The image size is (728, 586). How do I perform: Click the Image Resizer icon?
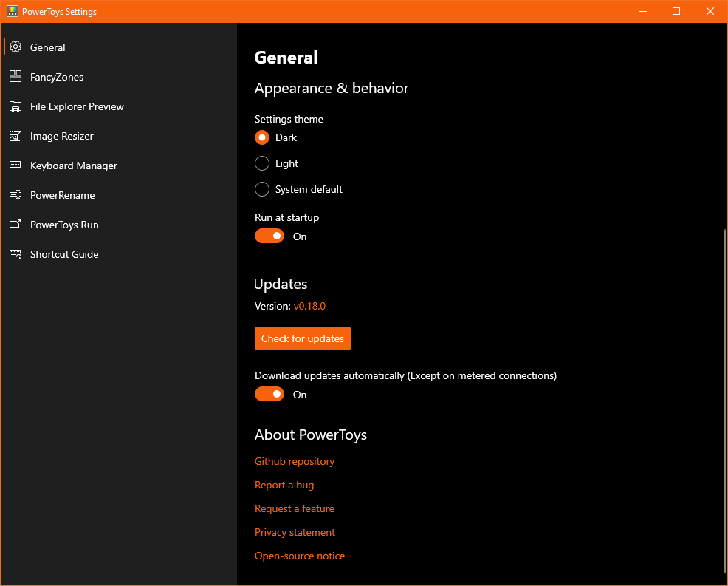pos(16,136)
